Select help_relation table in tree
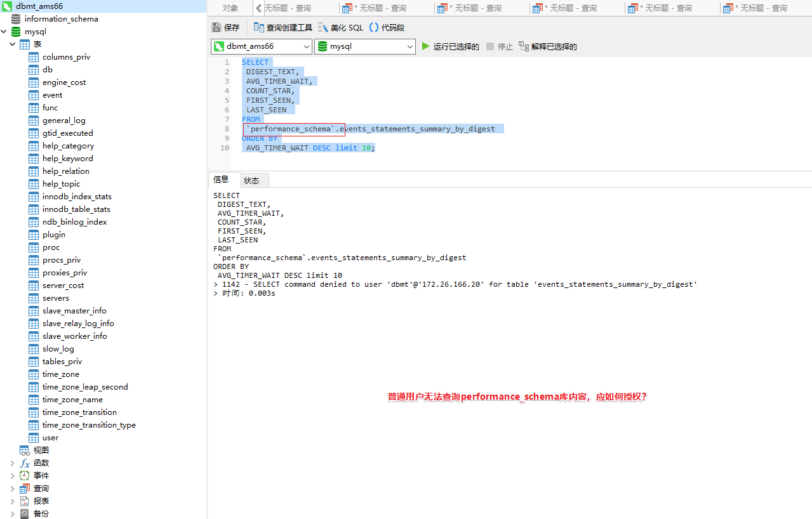 coord(66,171)
